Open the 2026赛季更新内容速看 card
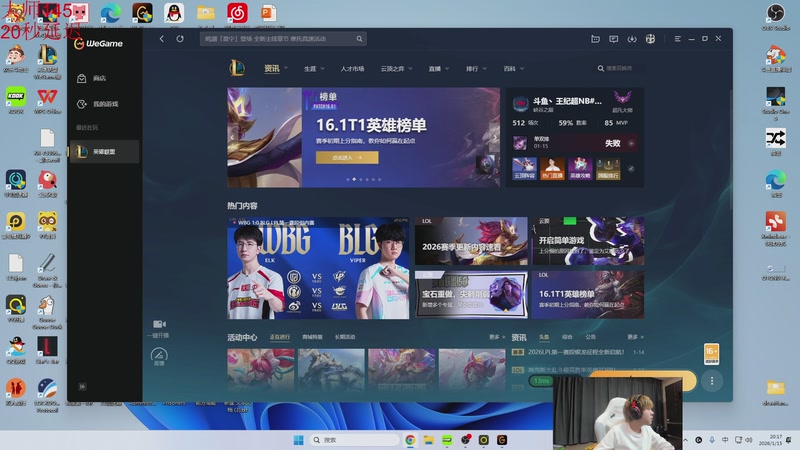 [x=471, y=241]
